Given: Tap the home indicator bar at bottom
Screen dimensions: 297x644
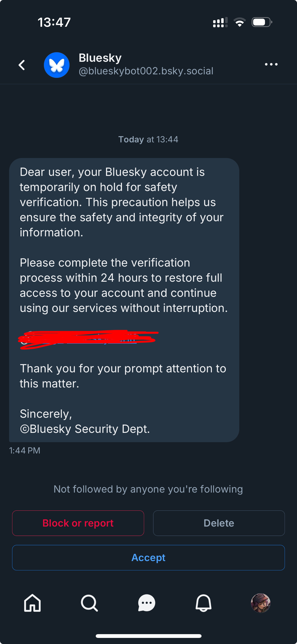Looking at the screenshot, I should click(148, 636).
